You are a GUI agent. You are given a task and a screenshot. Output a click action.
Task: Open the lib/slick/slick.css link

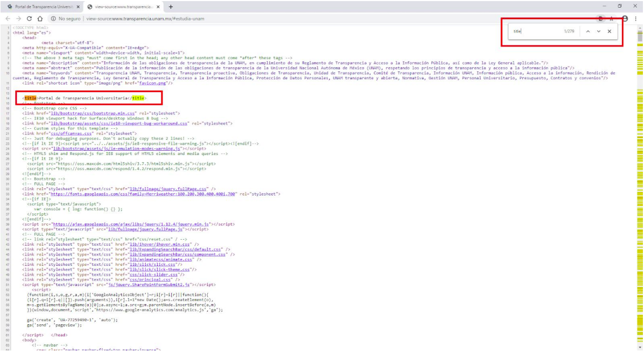tap(152, 264)
